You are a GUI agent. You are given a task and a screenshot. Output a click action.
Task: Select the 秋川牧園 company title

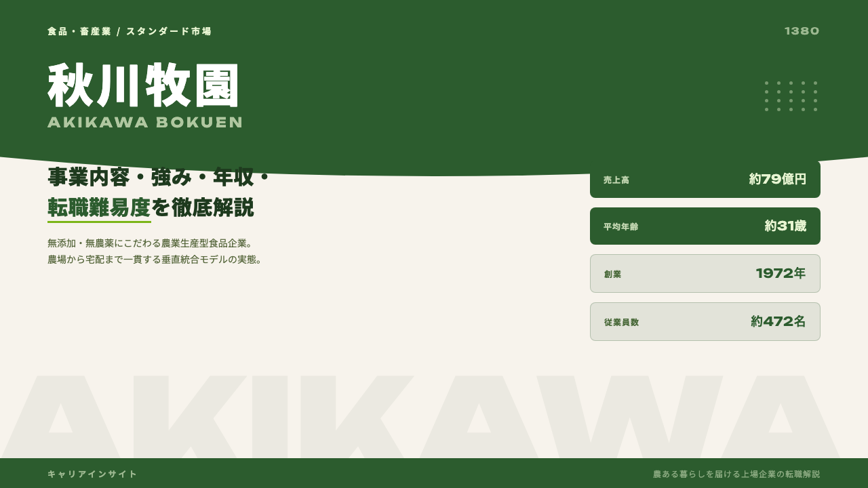coord(144,85)
